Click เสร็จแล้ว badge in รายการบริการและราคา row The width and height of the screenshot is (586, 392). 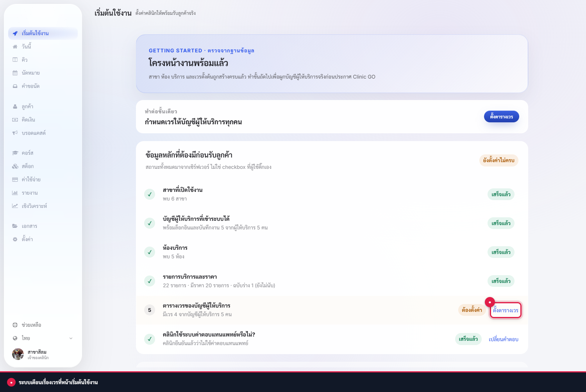[501, 281]
